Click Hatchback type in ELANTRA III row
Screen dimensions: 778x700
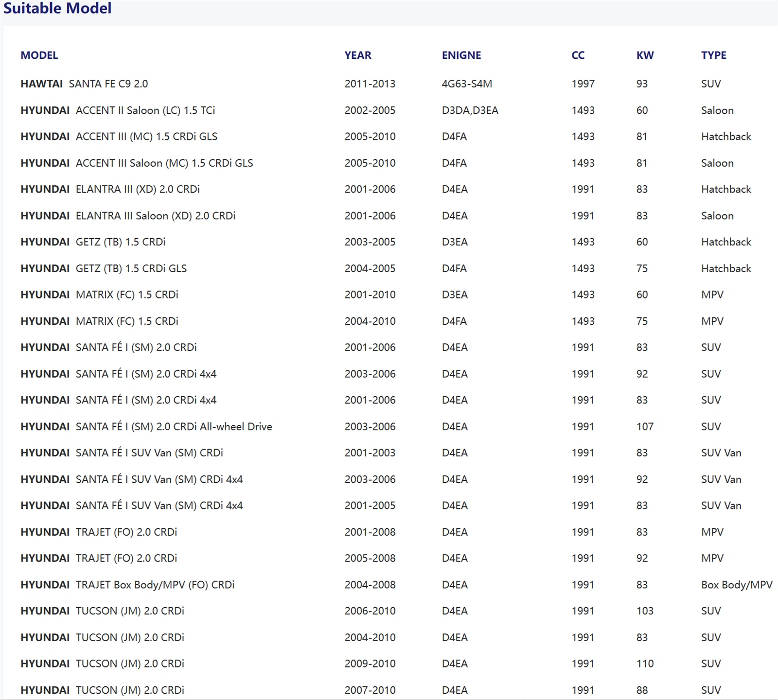point(726,189)
